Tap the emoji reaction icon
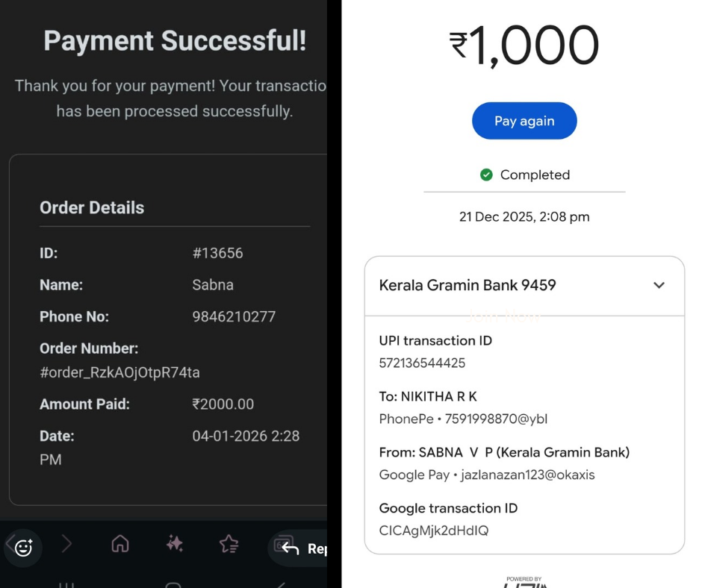The height and width of the screenshot is (588, 702). pos(24,548)
